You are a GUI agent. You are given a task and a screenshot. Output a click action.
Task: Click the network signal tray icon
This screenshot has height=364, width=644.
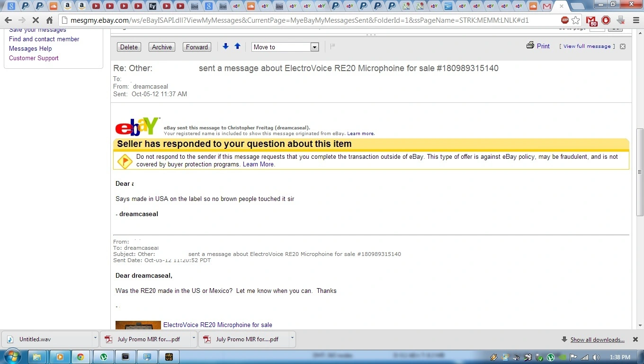(585, 357)
